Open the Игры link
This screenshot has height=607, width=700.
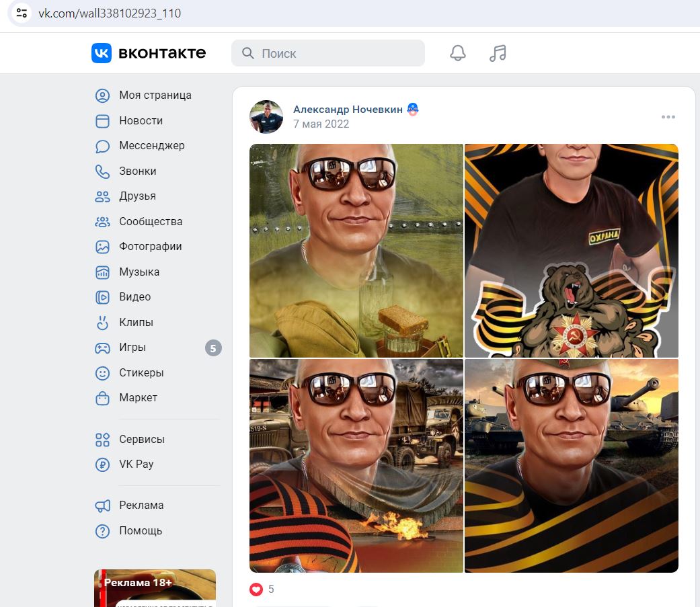tap(132, 348)
